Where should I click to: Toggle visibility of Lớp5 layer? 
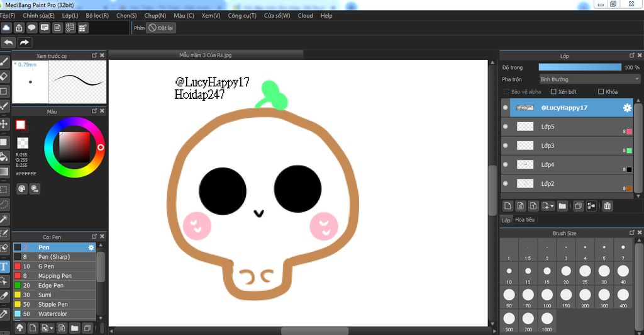click(x=506, y=127)
